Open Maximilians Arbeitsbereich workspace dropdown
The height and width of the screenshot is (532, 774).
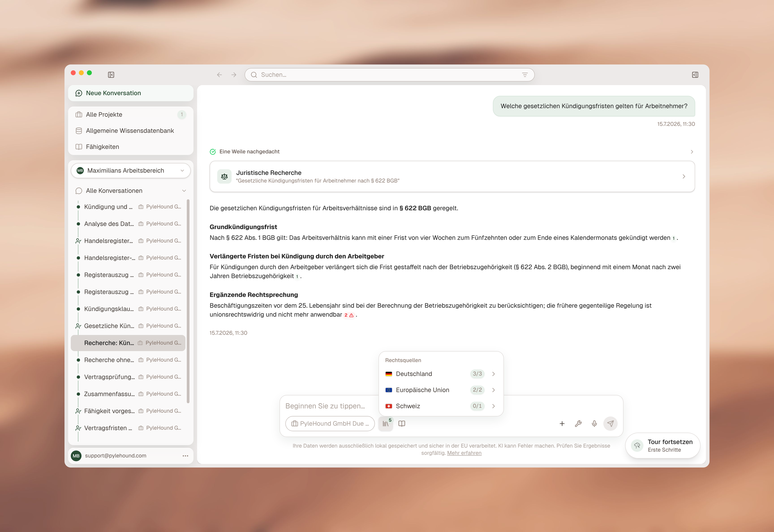tap(131, 170)
